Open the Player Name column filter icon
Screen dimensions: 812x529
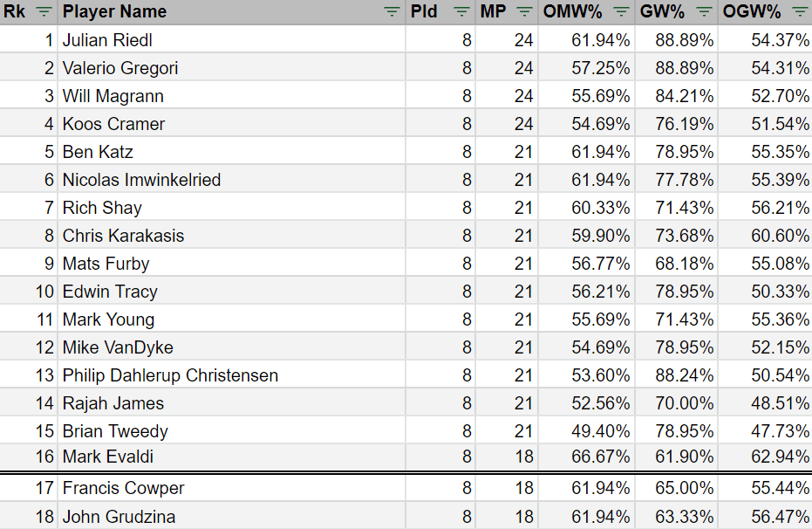point(392,12)
